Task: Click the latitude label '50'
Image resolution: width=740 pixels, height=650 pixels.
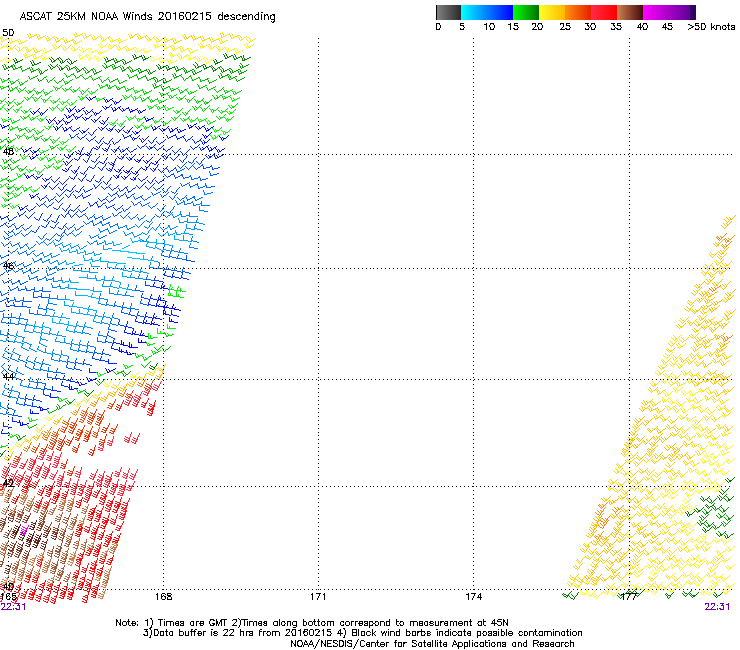Action: (x=8, y=33)
